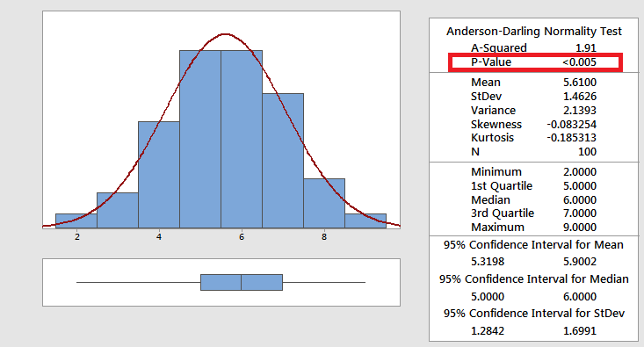Select the boxplot interquartile box
644x347 pixels.
click(x=242, y=283)
